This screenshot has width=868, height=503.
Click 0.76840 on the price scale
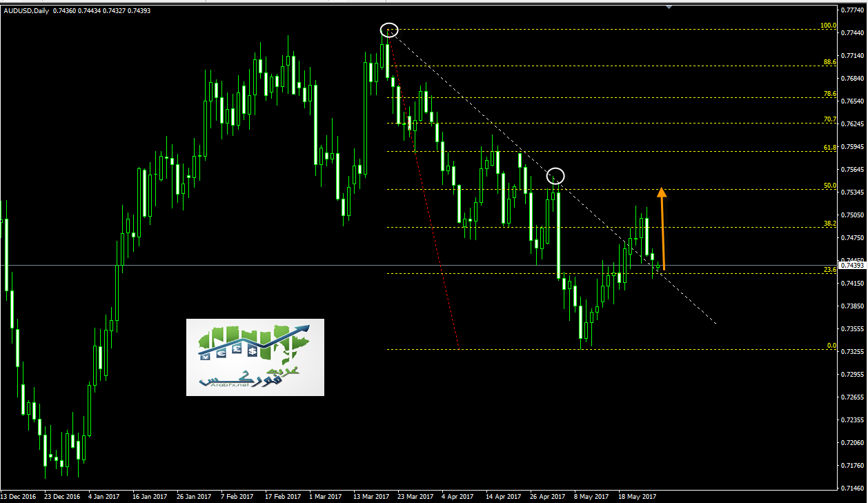coord(854,79)
